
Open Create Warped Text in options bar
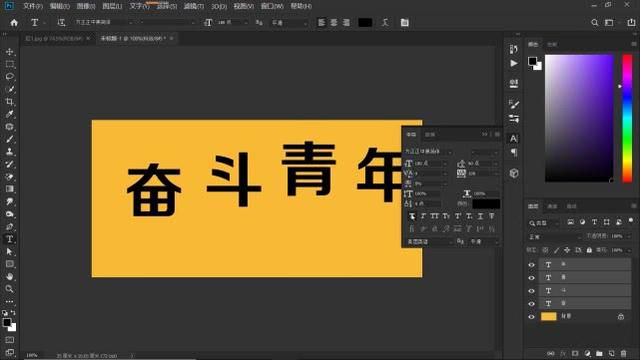click(385, 22)
